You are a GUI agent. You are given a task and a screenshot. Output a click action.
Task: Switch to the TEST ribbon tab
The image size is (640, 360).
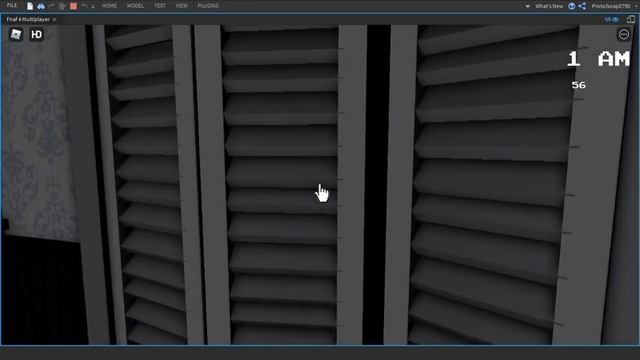coord(160,6)
